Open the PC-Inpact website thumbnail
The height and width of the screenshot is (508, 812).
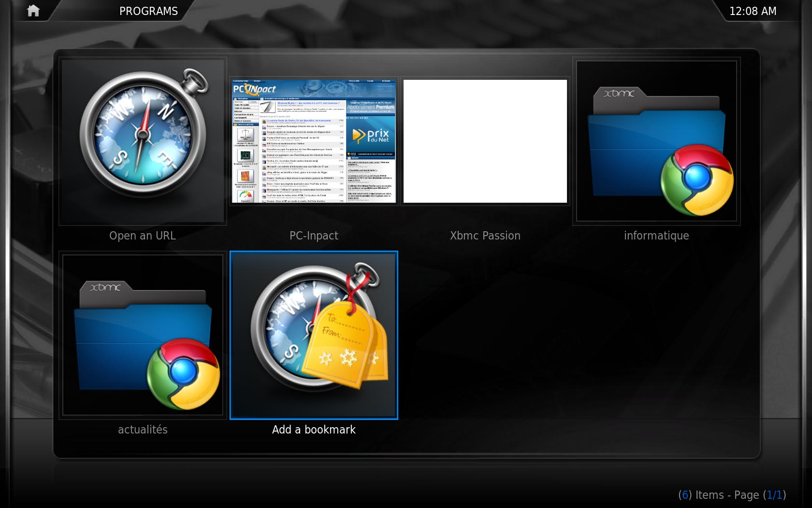click(314, 141)
